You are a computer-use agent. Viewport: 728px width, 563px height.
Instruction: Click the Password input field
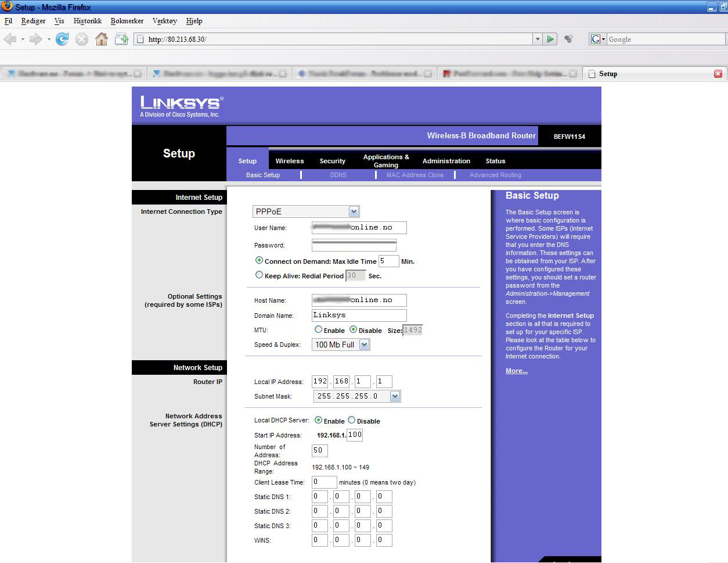(354, 245)
